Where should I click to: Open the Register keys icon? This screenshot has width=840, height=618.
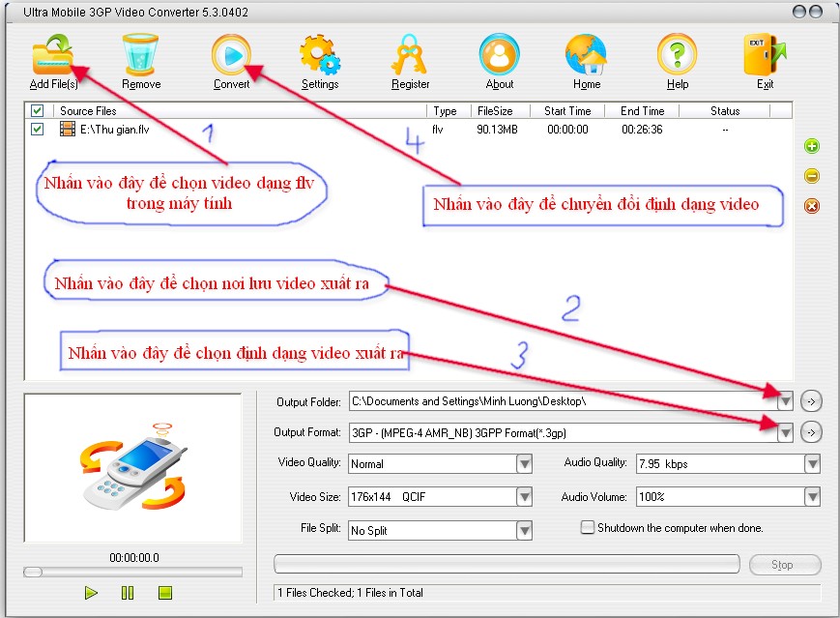click(409, 55)
